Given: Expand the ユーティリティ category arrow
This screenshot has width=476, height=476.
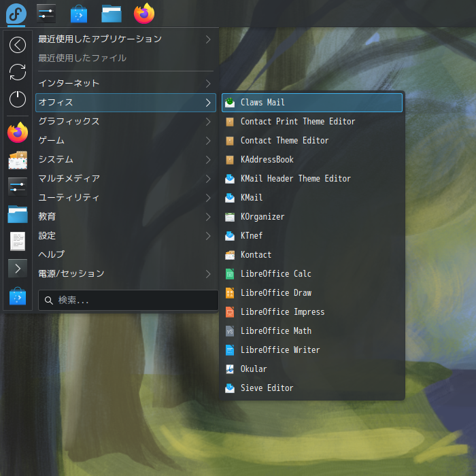Looking at the screenshot, I should tap(208, 198).
